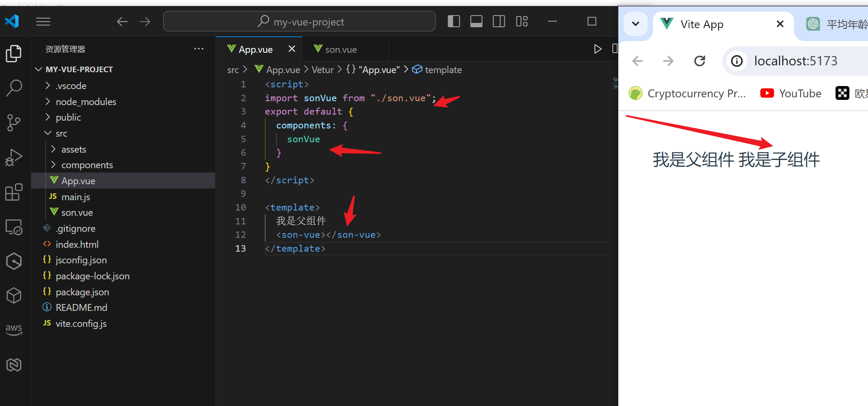The width and height of the screenshot is (868, 406).
Task: Collapse the MY-VUE-PROJECT explorer section
Action: [x=123, y=70]
